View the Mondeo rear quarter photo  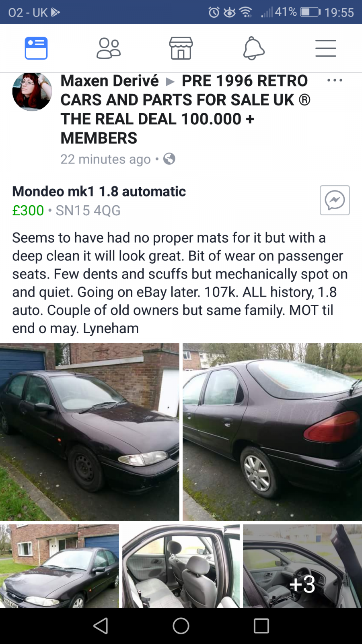click(272, 432)
